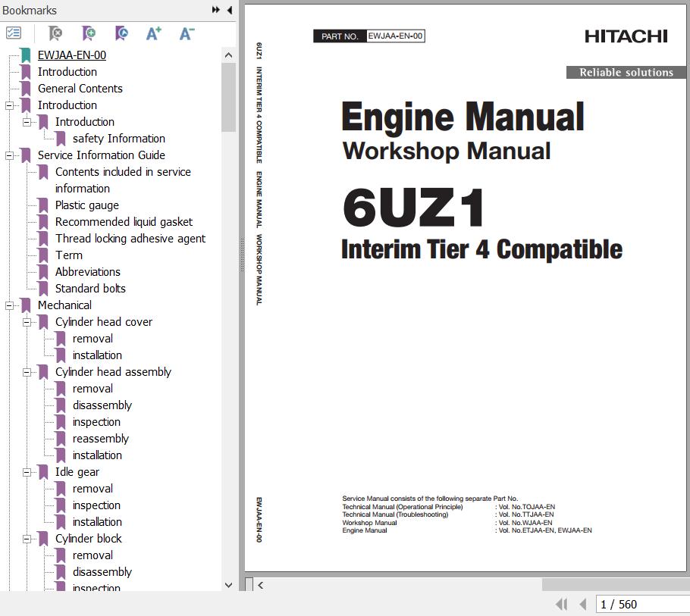The image size is (690, 616).
Task: Open inspection under Cylinder head assembly
Action: click(x=96, y=422)
